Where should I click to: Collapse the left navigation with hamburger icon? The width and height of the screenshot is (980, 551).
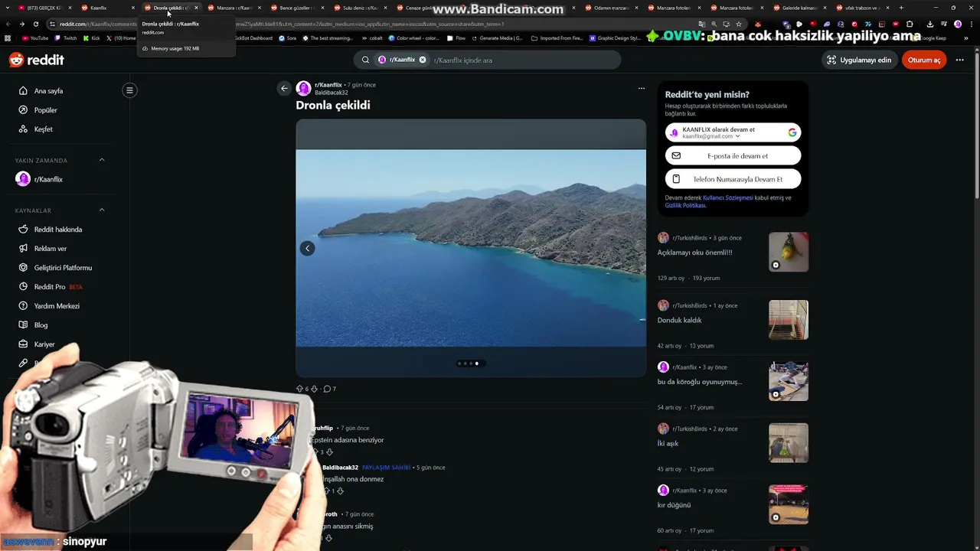pyautogui.click(x=129, y=90)
